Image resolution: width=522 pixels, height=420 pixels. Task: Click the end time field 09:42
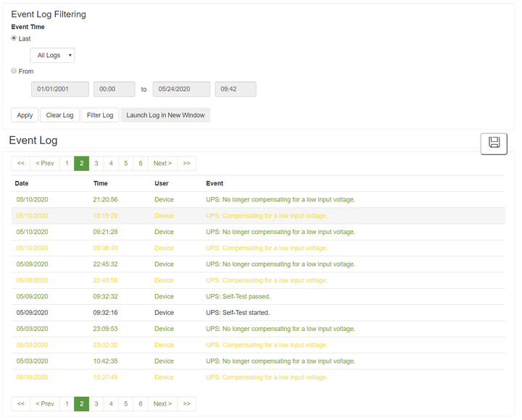pyautogui.click(x=236, y=89)
